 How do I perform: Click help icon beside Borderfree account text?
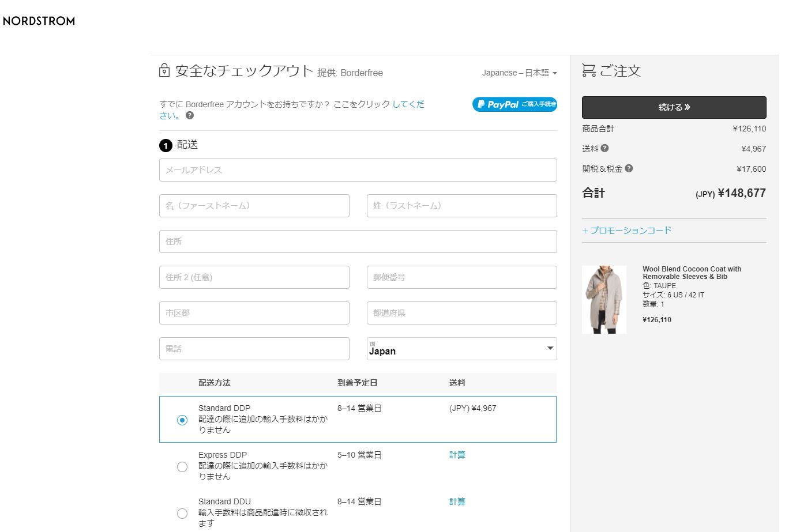(x=190, y=115)
